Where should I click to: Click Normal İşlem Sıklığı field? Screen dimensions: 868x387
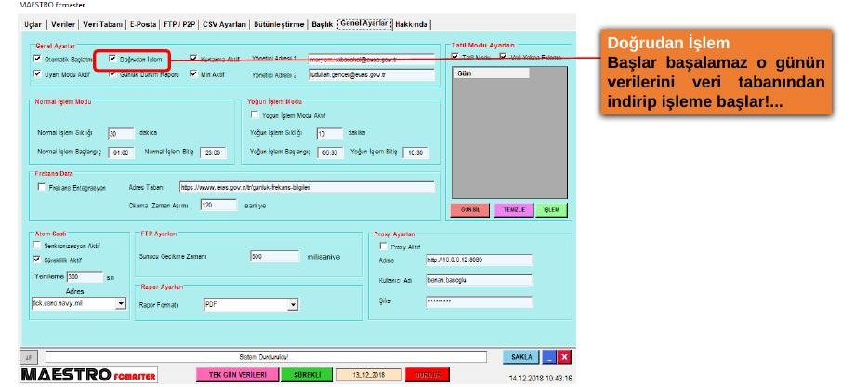[121, 134]
